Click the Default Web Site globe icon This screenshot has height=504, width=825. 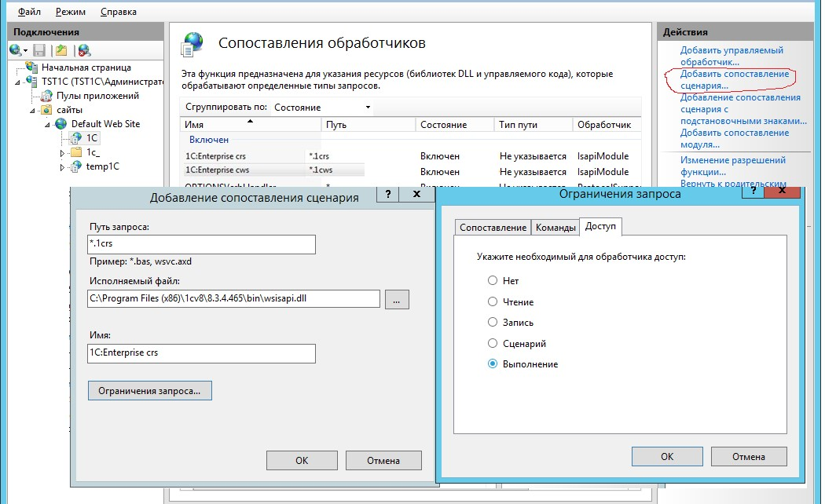tap(61, 124)
